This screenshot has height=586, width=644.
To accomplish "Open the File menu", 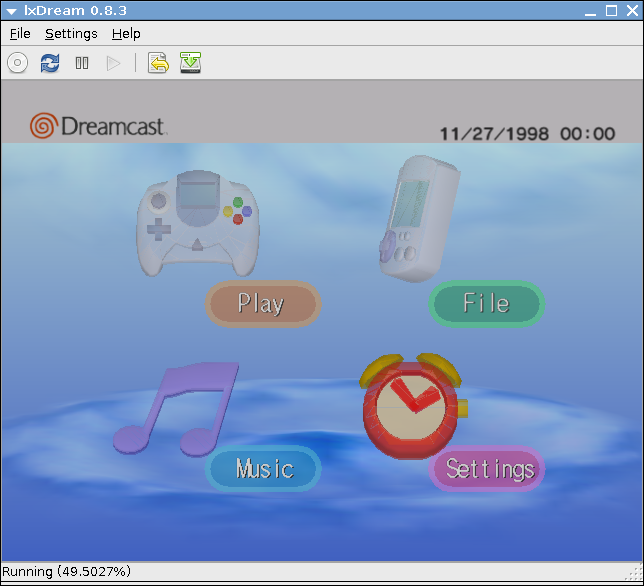I will pos(20,34).
